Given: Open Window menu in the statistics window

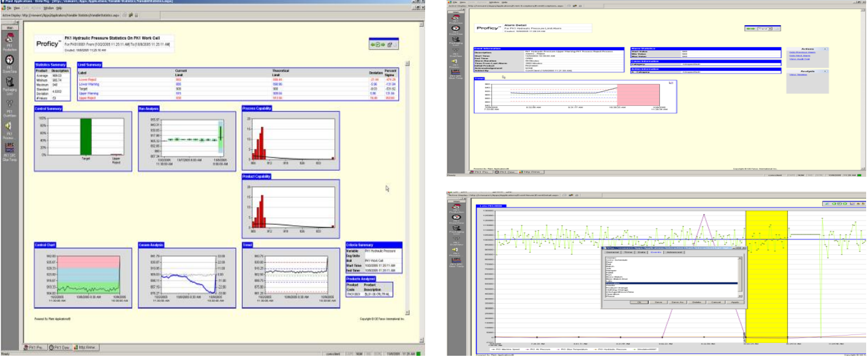Looking at the screenshot, I should coord(48,8).
